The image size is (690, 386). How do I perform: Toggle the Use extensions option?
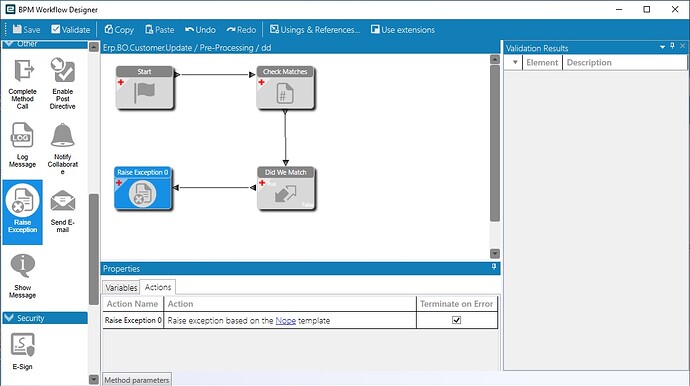(x=403, y=29)
